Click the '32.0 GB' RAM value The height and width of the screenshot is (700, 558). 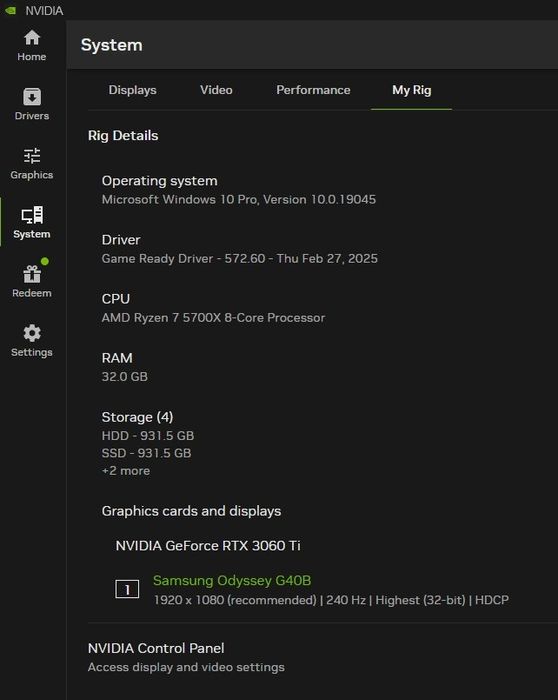125,376
